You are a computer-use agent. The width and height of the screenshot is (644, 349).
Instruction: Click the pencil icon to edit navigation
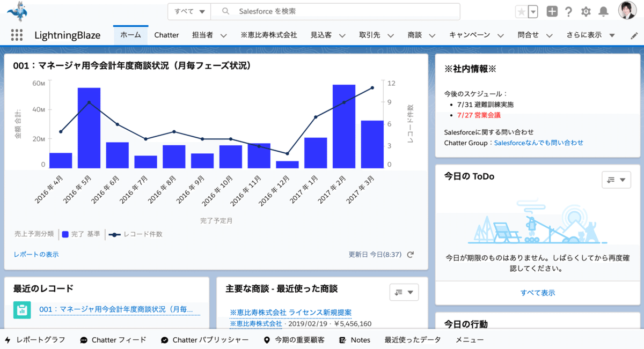tap(634, 35)
